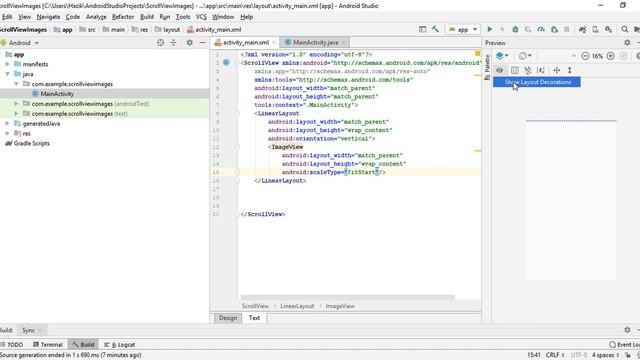Viewport: 640px width, 360px height.
Task: Click Select Run/Debug target window icon
Action: point(422,29)
